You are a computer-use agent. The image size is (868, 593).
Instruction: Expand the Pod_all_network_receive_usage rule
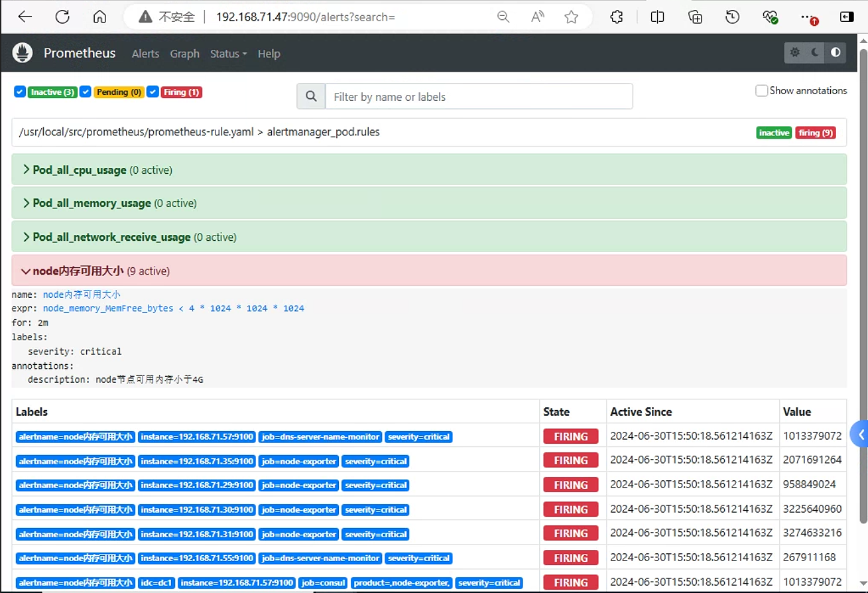429,237
